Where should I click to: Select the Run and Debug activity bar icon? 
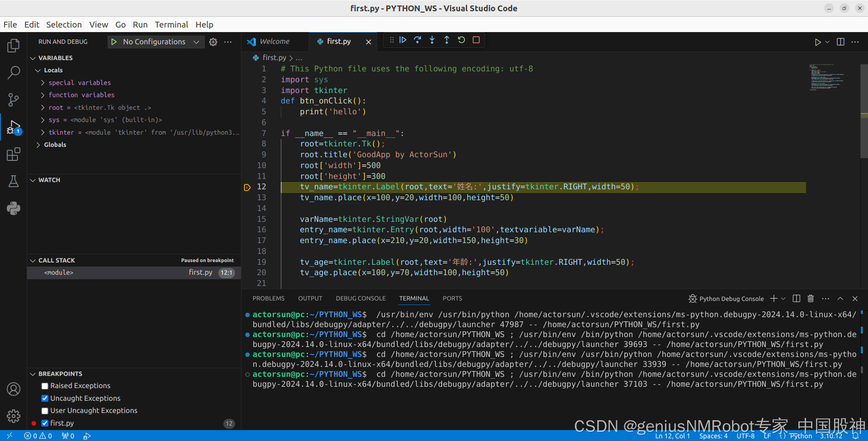pyautogui.click(x=14, y=127)
